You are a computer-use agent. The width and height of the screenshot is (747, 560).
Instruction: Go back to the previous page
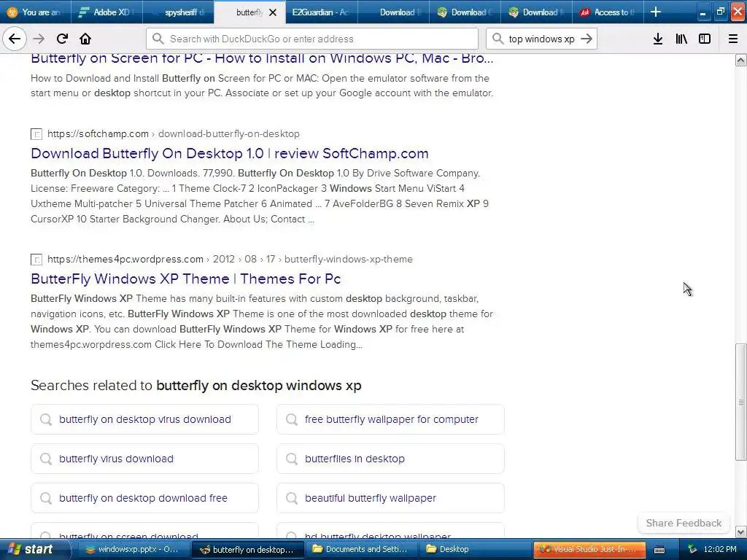(15, 39)
